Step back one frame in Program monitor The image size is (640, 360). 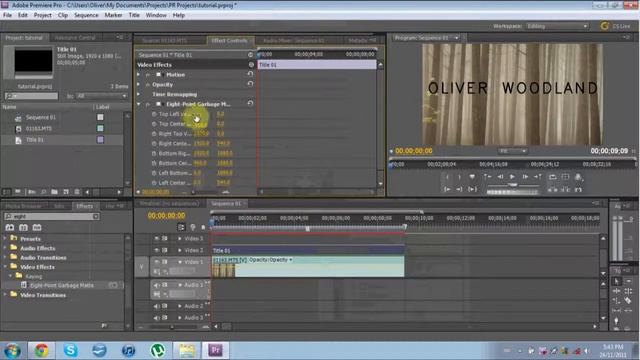(x=500, y=177)
